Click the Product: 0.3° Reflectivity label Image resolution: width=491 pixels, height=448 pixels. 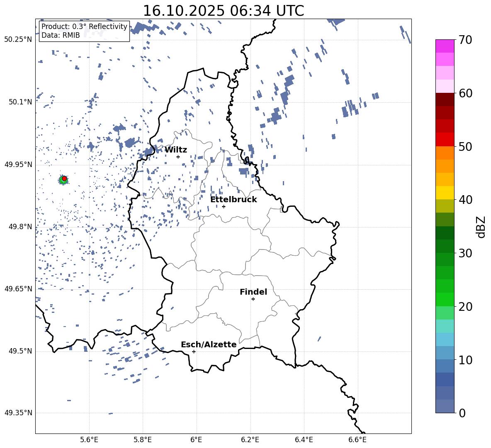(x=84, y=27)
